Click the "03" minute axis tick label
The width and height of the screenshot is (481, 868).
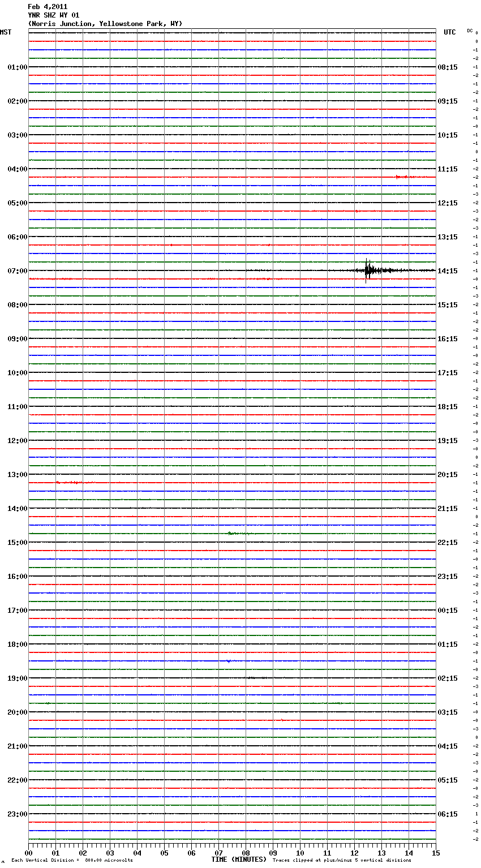(x=110, y=853)
